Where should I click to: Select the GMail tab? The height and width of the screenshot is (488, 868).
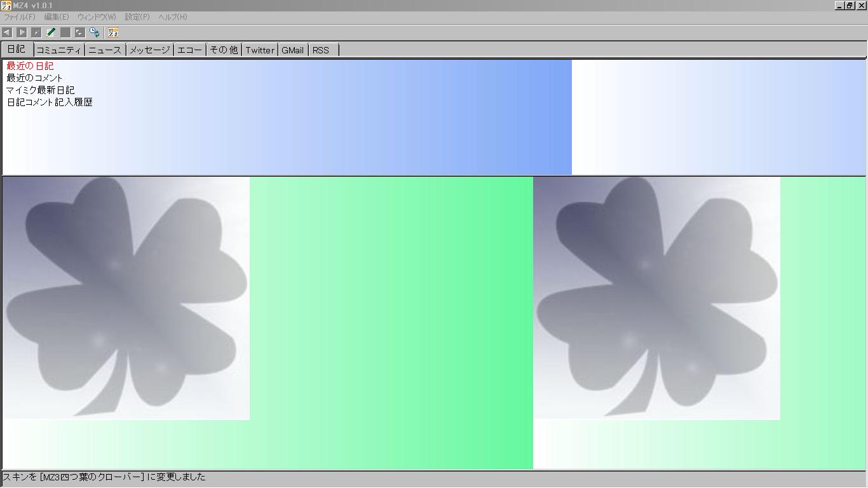(x=293, y=50)
